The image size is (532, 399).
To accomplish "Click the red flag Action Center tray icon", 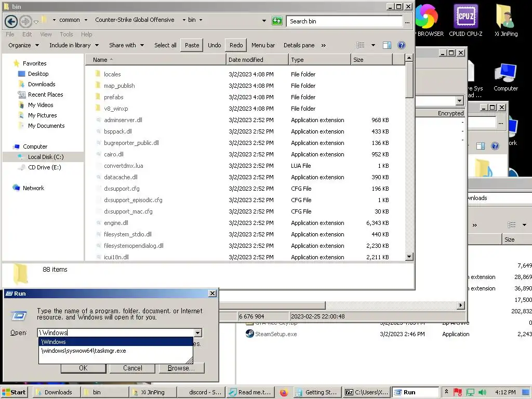I will pyautogui.click(x=458, y=392).
